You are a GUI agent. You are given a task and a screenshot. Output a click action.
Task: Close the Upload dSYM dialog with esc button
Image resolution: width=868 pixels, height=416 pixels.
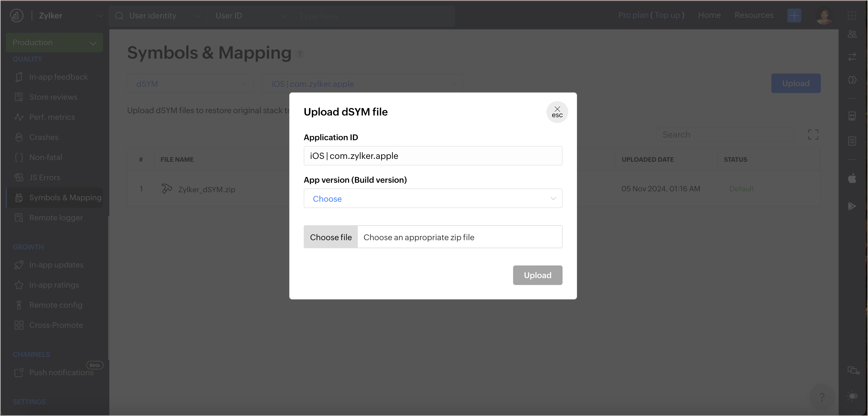point(557,112)
